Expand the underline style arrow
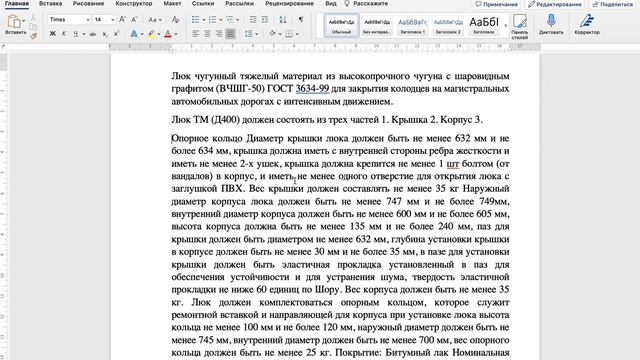Viewport: 640px width, 360px height. pos(84,34)
